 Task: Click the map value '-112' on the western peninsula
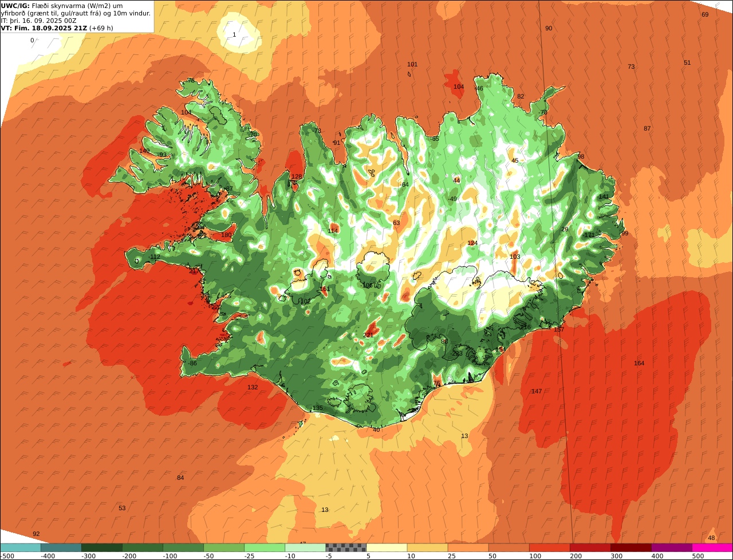pyautogui.click(x=155, y=257)
